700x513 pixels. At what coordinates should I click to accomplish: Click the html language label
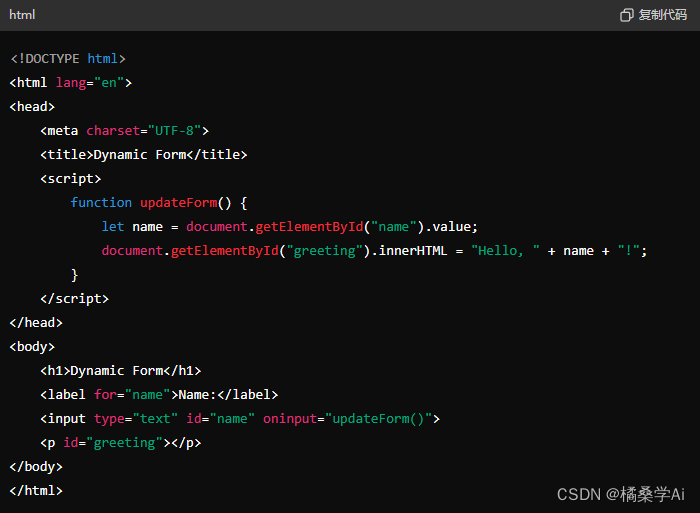point(22,15)
